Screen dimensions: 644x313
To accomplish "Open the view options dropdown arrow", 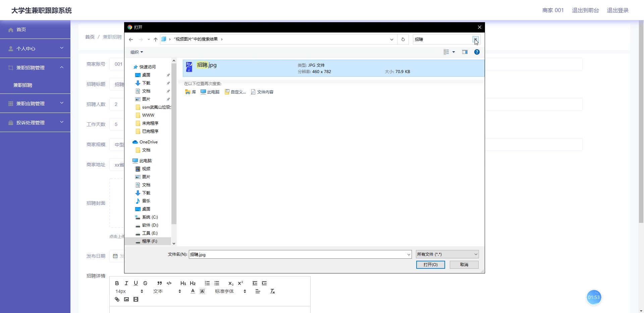I will (x=453, y=52).
